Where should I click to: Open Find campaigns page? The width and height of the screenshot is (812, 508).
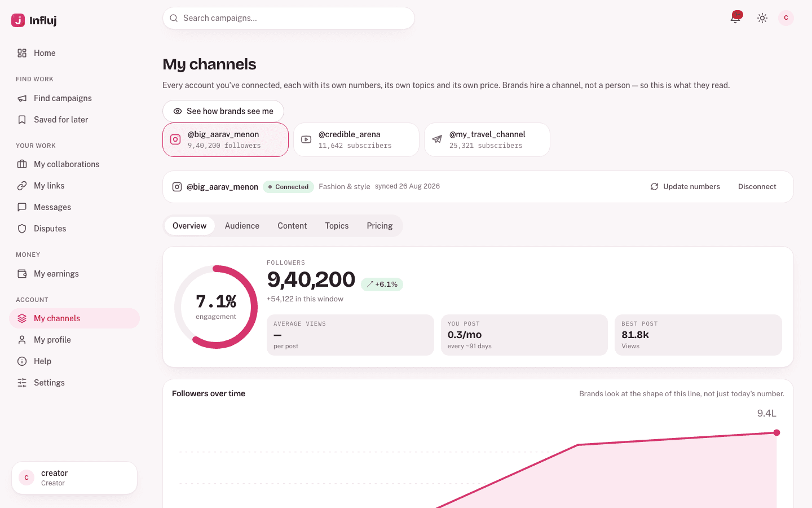(74, 98)
